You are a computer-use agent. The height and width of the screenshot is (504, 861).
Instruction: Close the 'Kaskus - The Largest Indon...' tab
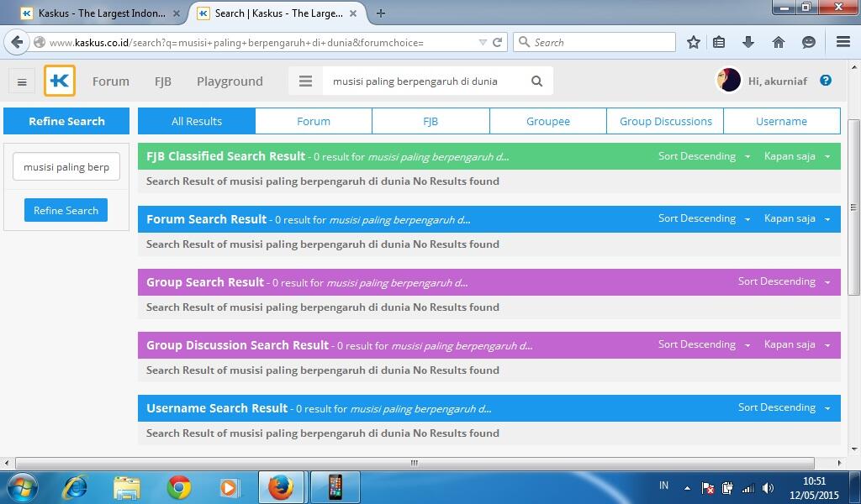tap(177, 13)
